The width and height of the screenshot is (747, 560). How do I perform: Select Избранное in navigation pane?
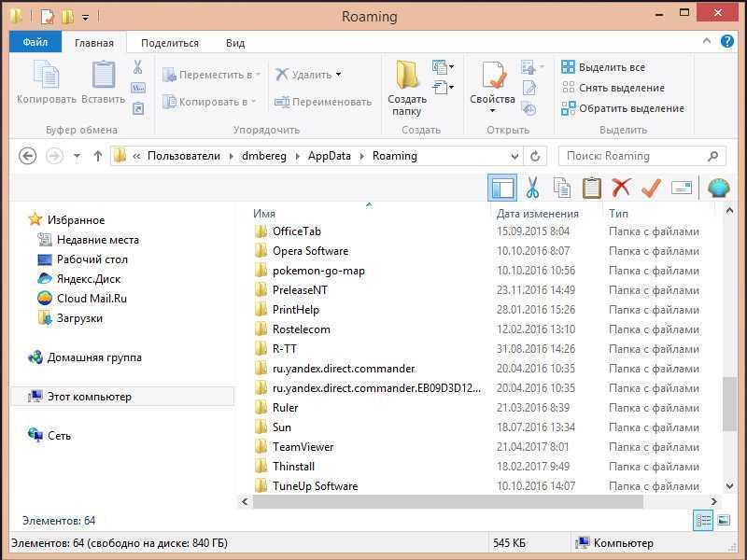pyautogui.click(x=66, y=220)
